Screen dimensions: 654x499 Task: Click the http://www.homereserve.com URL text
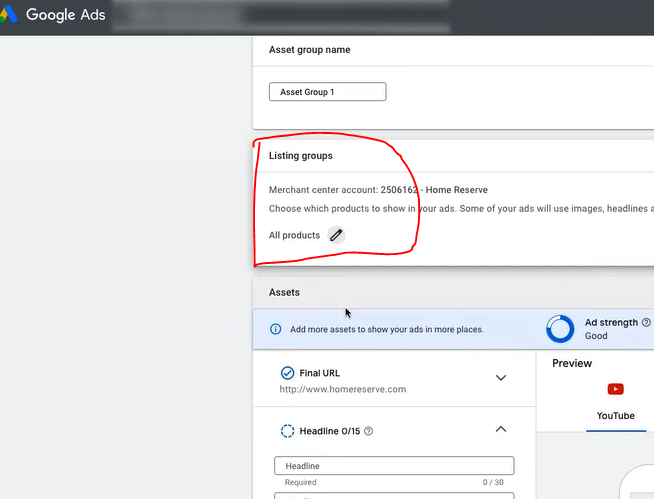(342, 389)
